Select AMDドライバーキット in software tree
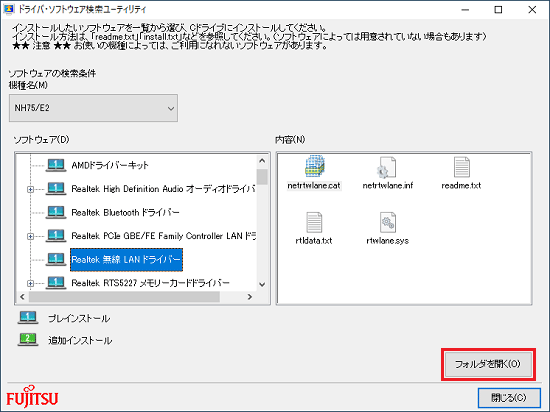Image resolution: width=550 pixels, height=412 pixels. [x=110, y=165]
